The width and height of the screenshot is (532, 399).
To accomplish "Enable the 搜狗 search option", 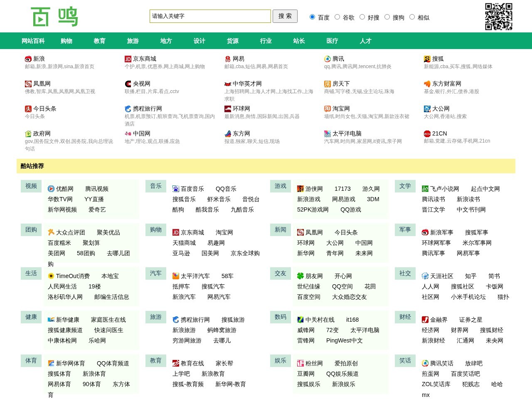I will coord(387,17).
